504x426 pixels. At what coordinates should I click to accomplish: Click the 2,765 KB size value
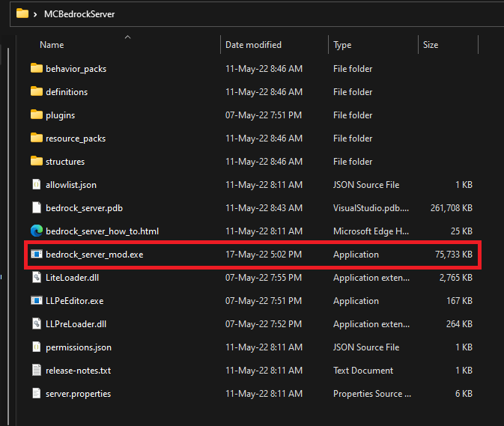tap(456, 278)
